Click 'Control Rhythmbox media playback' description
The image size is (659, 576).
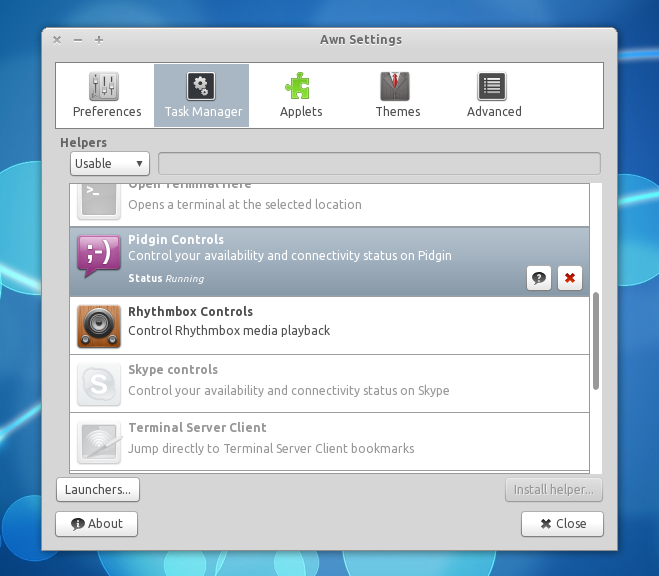(229, 331)
